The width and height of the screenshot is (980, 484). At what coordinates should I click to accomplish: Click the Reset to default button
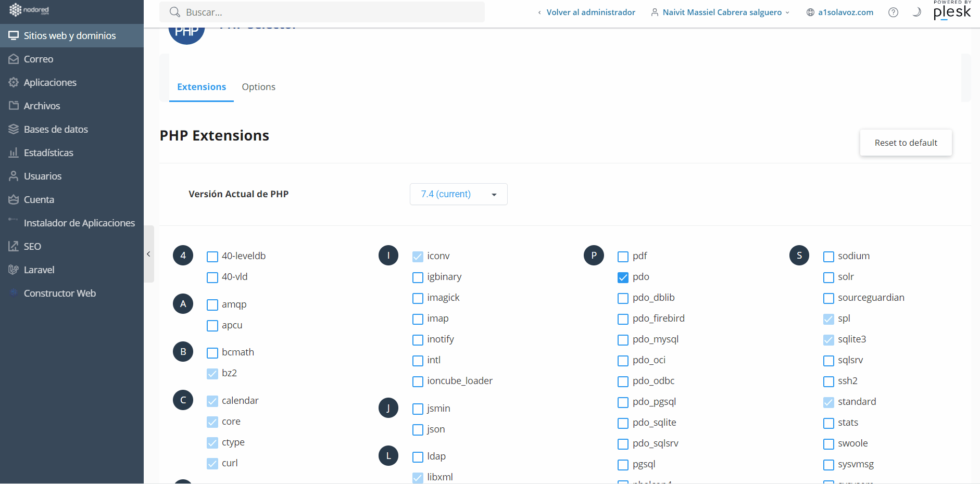coord(906,143)
